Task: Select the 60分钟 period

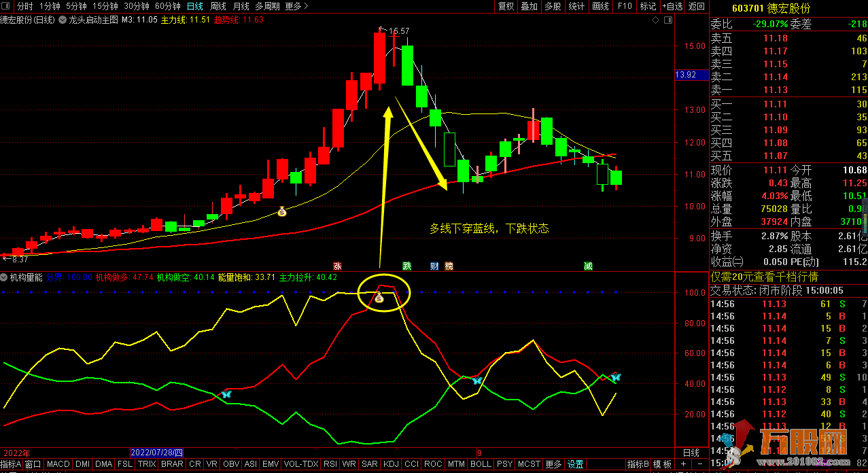Action: tap(168, 6)
